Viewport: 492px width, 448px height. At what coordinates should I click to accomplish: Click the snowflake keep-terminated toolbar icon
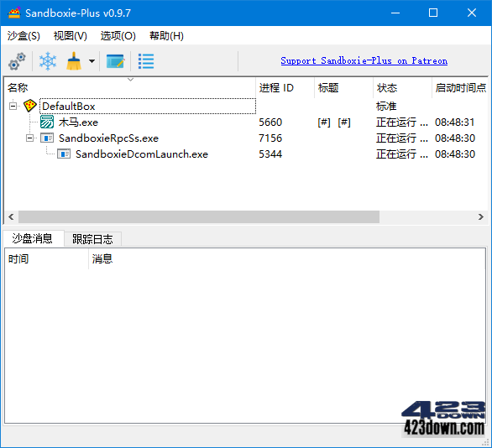coord(48,61)
